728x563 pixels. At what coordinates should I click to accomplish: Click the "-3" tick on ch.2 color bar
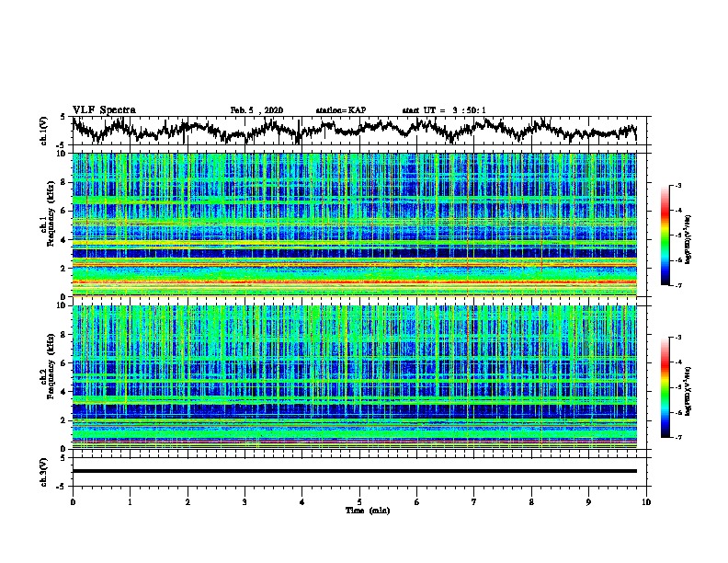tap(677, 338)
